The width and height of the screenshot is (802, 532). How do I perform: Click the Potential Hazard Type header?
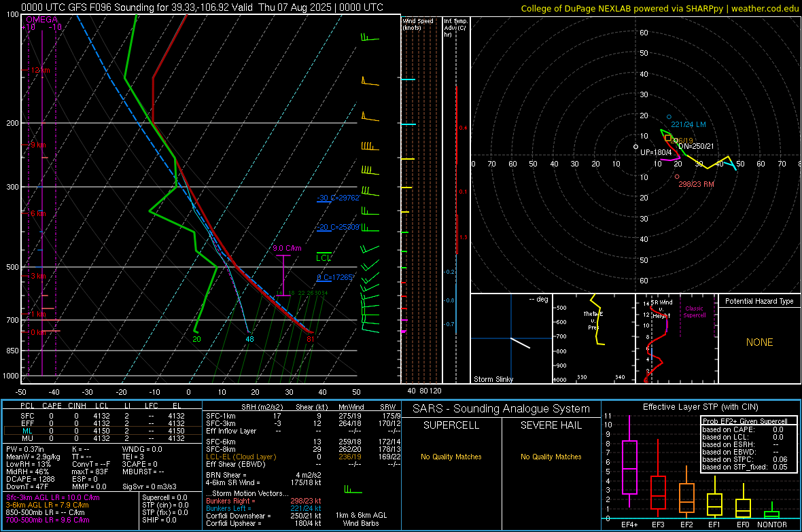pyautogui.click(x=759, y=301)
